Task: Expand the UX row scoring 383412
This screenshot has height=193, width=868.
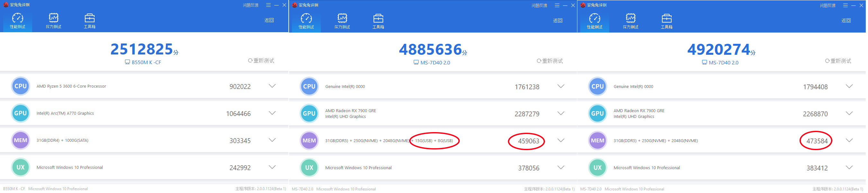Action: pyautogui.click(x=849, y=167)
